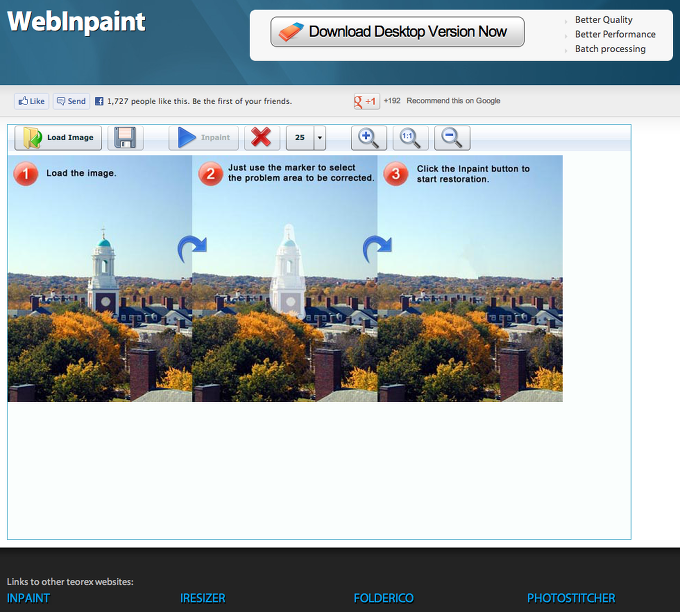Open the FOLDERICO website link
Viewport: 680px width, 612px height.
(383, 598)
